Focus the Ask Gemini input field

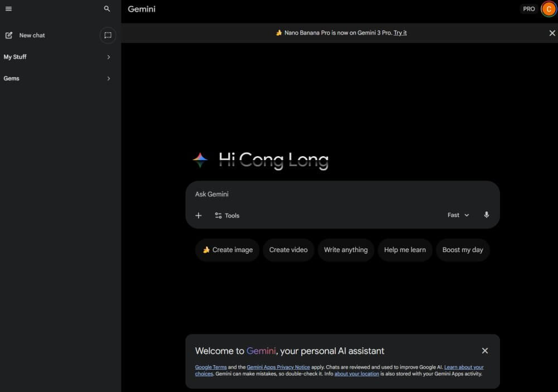pos(343,194)
